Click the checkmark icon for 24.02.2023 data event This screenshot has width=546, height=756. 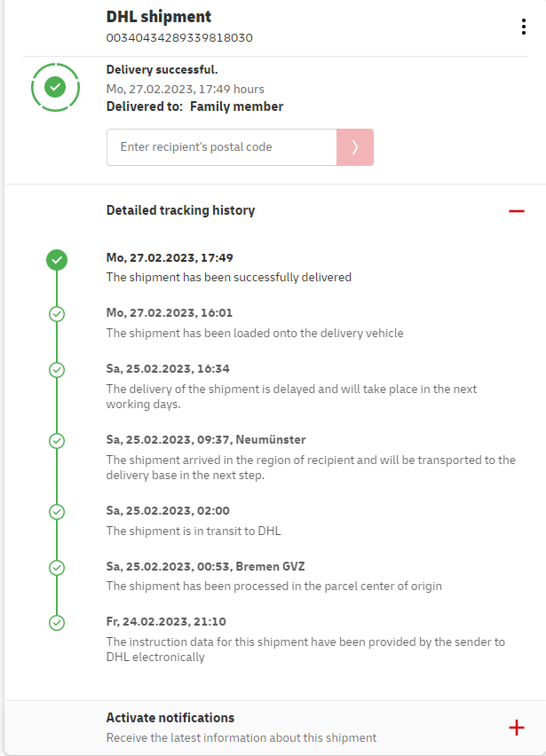[57, 622]
